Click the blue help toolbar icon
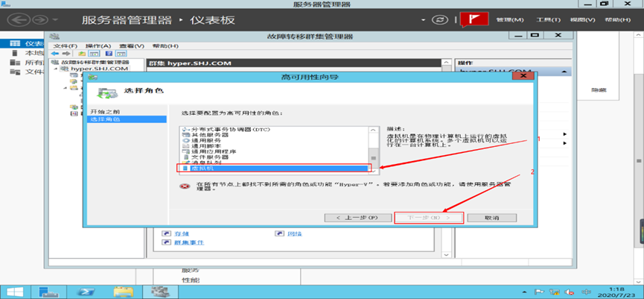The width and height of the screenshot is (644, 299). click(x=109, y=54)
